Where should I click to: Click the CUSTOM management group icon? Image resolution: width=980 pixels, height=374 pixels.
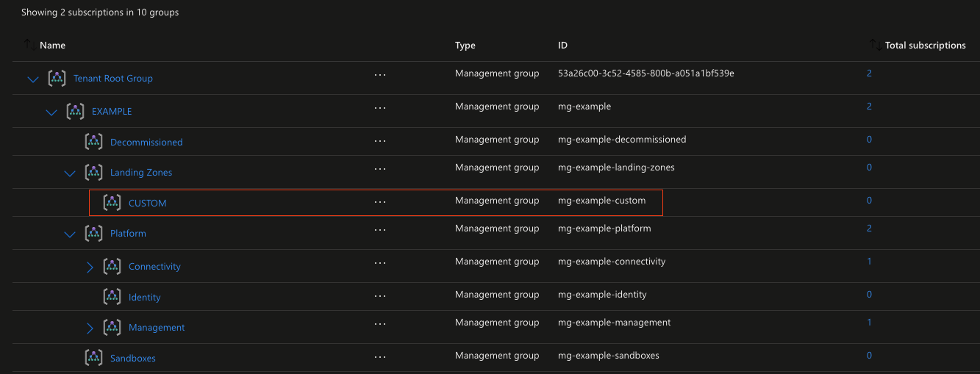click(112, 202)
